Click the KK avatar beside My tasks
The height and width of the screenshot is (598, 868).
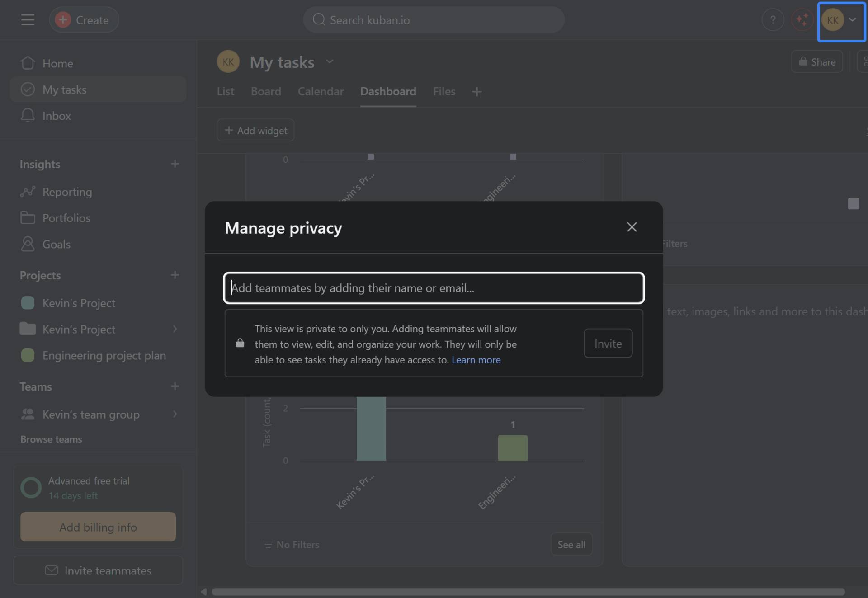pos(228,62)
